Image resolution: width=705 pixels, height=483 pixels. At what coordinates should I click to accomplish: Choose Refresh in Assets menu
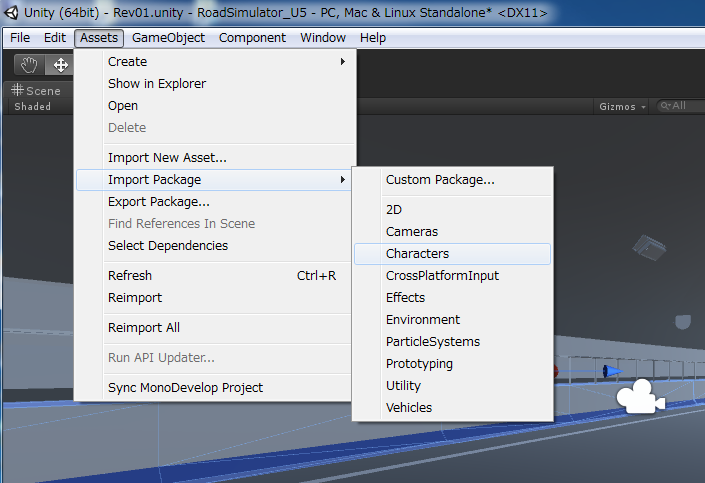click(x=215, y=276)
